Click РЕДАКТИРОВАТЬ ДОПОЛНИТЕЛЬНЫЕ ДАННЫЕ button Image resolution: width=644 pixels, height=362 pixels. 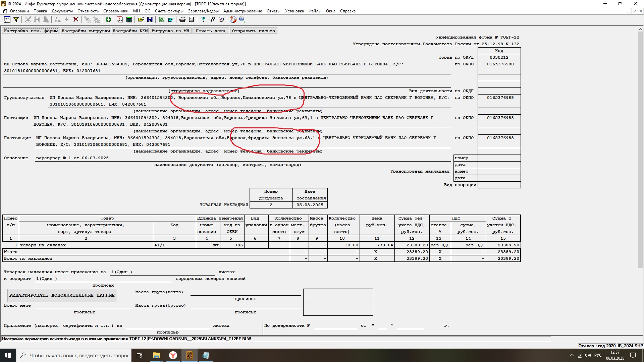pyautogui.click(x=62, y=295)
